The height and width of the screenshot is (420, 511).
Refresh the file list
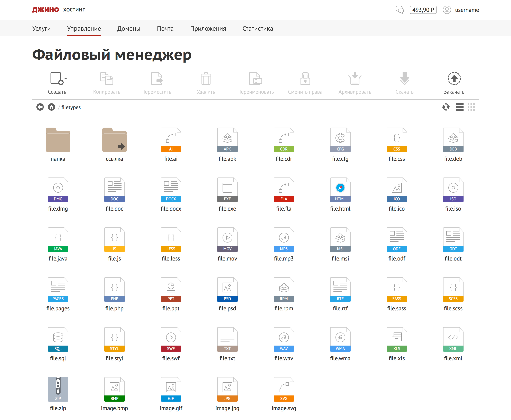pos(446,107)
